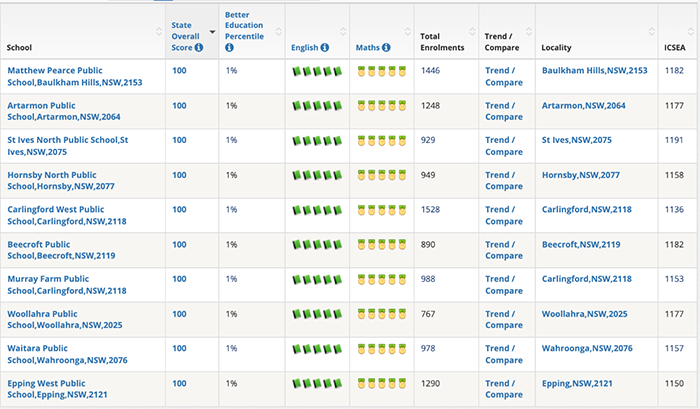Sort table by School column arrows
Image resolution: width=700 pixels, height=409 pixels.
[159, 32]
